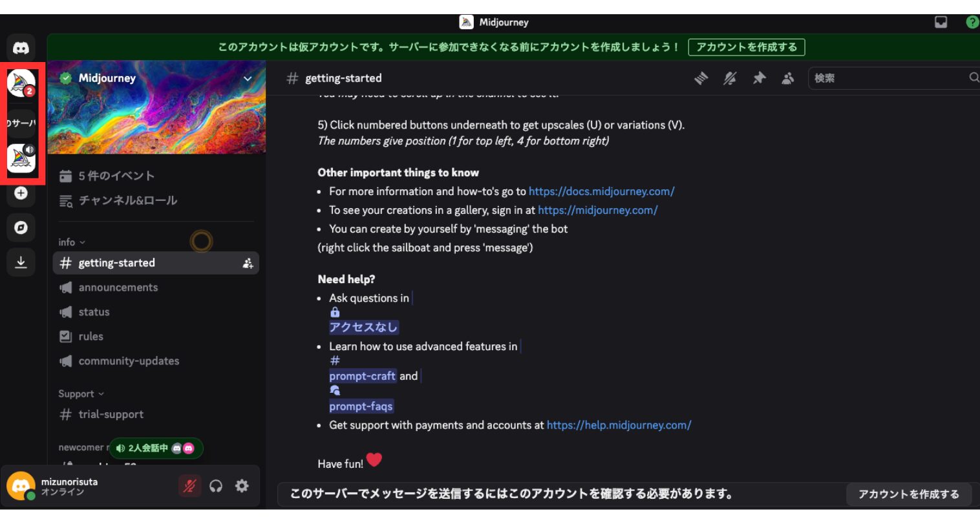
Task: Open user settings gear icon
Action: (x=242, y=486)
